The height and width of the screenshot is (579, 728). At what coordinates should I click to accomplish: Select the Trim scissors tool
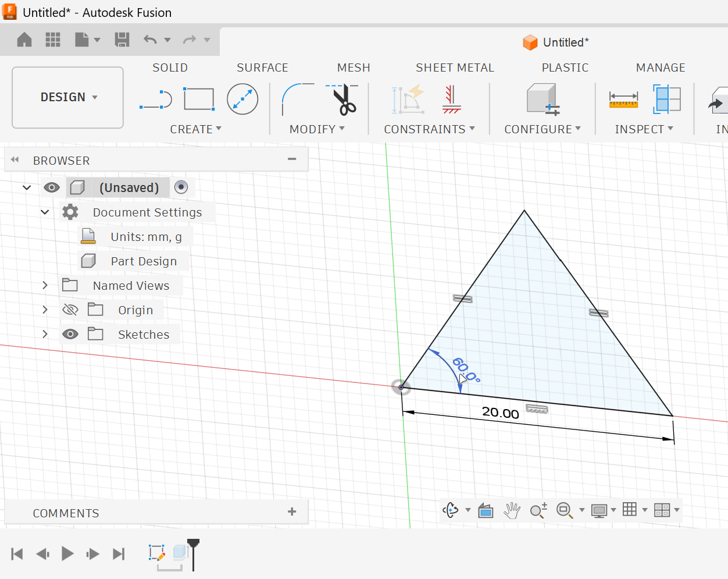(343, 100)
